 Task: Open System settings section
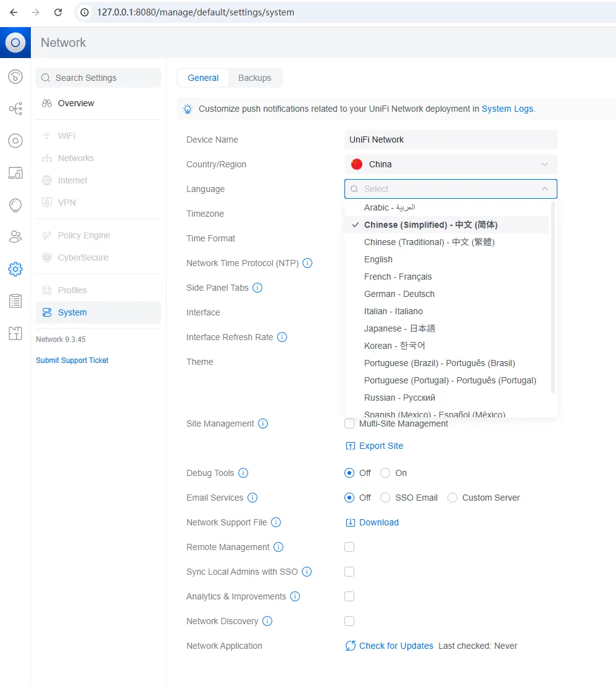(x=98, y=312)
